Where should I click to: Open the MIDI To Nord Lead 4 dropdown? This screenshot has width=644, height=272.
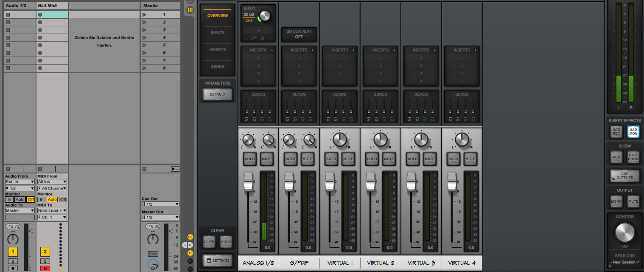[52, 210]
